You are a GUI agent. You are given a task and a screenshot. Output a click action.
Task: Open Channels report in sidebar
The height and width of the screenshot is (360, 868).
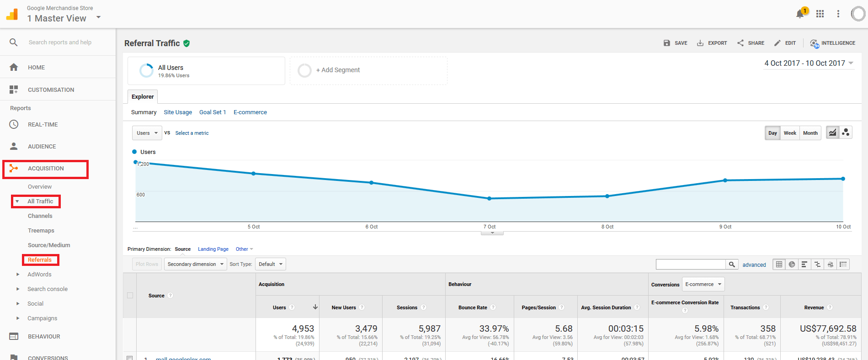point(40,216)
